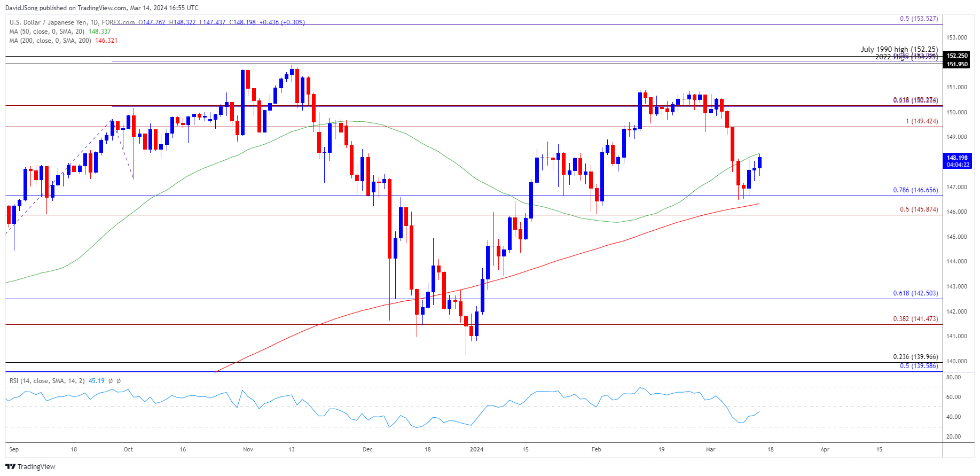This screenshot has width=980, height=476.
Task: Click the Dec label on the time axis
Action: (367, 449)
